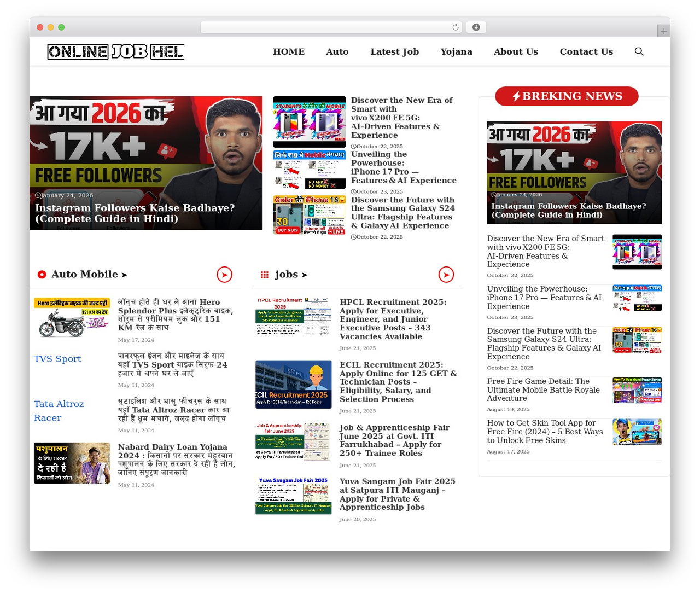Click the red dot icon beside Auto Mobile
The height and width of the screenshot is (593, 700).
pos(42,275)
